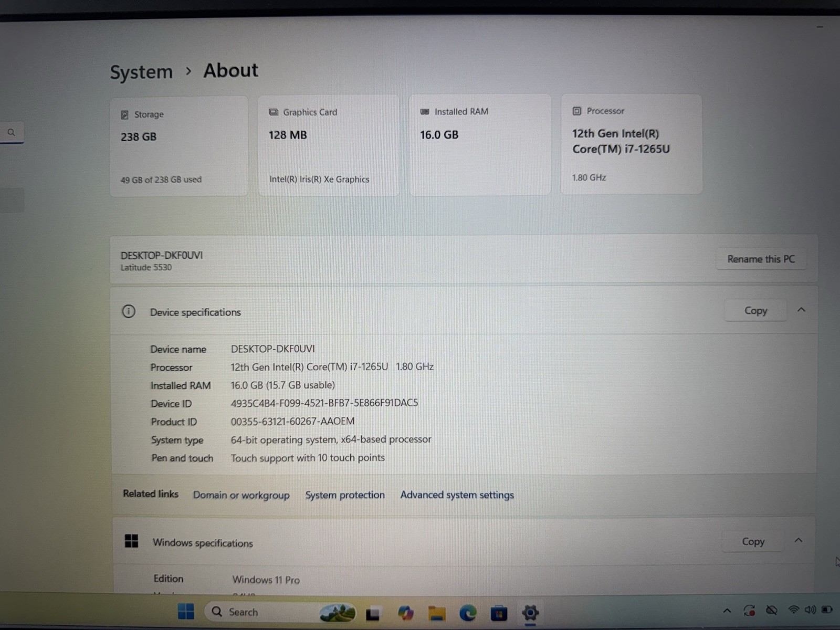
Task: Open the Wi-Fi network tray icon
Action: coord(794,610)
